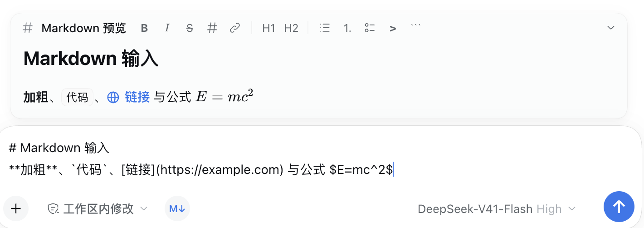Apply bold formatting with the B icon
This screenshot has height=228, width=644.
(144, 28)
